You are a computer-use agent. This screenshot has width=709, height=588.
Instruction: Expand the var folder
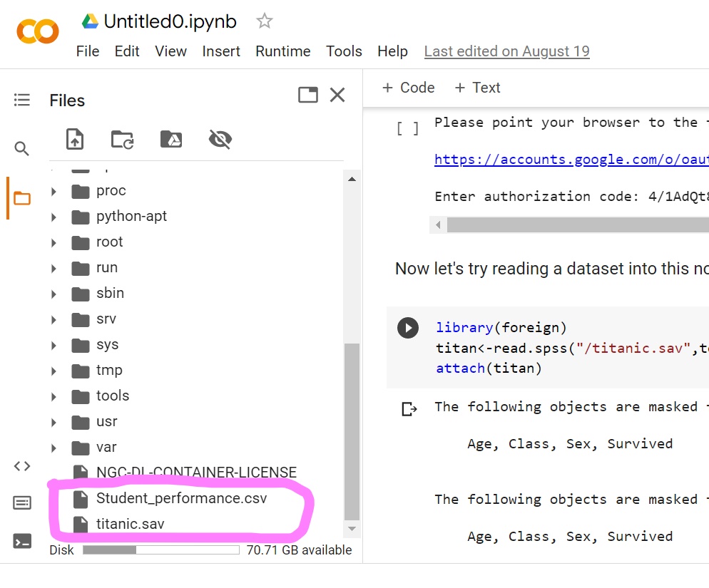pos(54,448)
